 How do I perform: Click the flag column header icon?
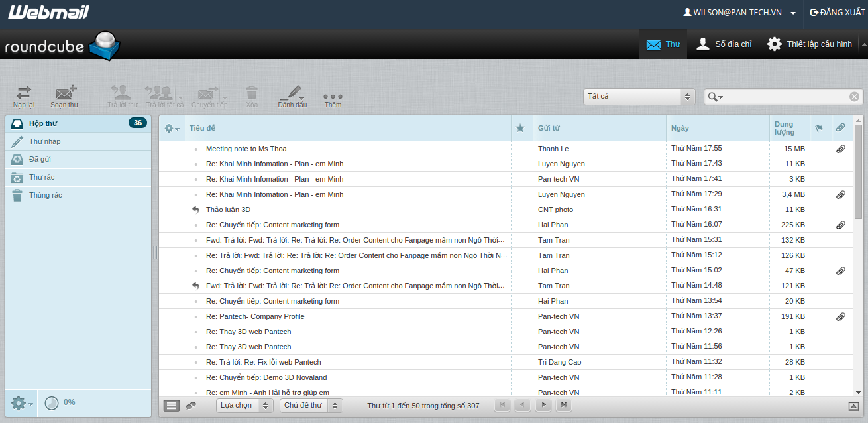coord(819,128)
